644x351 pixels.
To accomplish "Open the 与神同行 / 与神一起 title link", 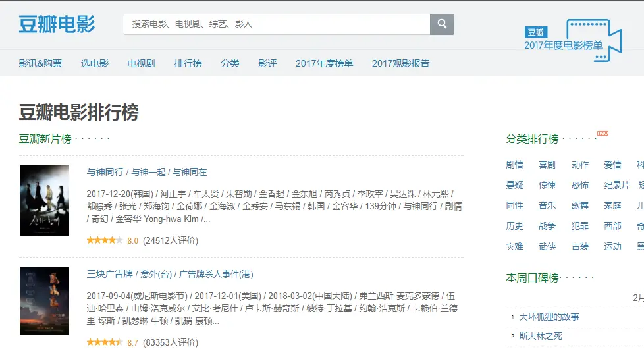I will [x=147, y=172].
